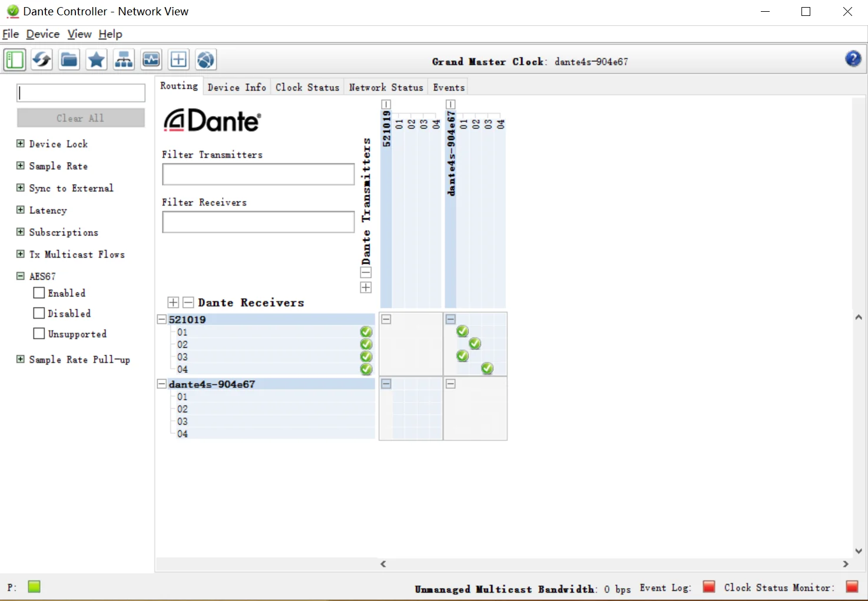Select the network configuration globe icon
The width and height of the screenshot is (868, 601).
206,59
